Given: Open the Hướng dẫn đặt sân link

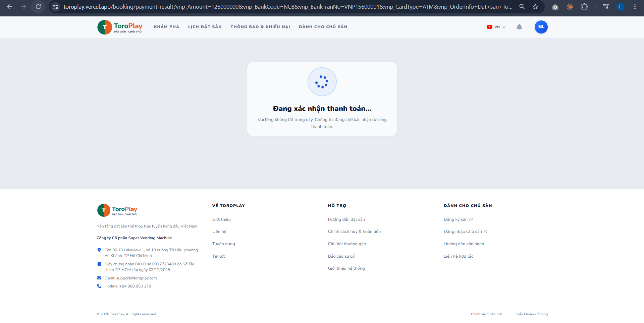Looking at the screenshot, I should tap(346, 219).
